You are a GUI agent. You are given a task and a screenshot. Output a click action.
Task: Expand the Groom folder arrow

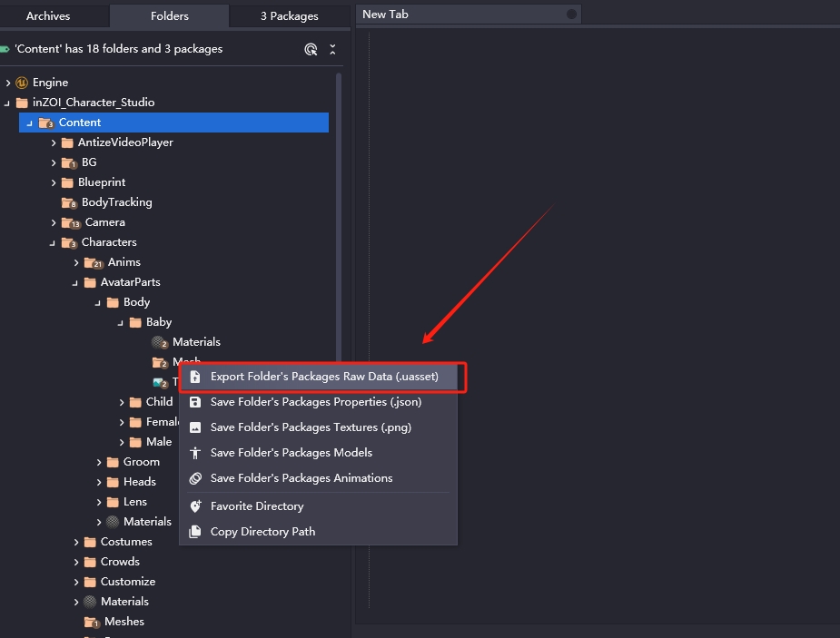click(x=99, y=462)
